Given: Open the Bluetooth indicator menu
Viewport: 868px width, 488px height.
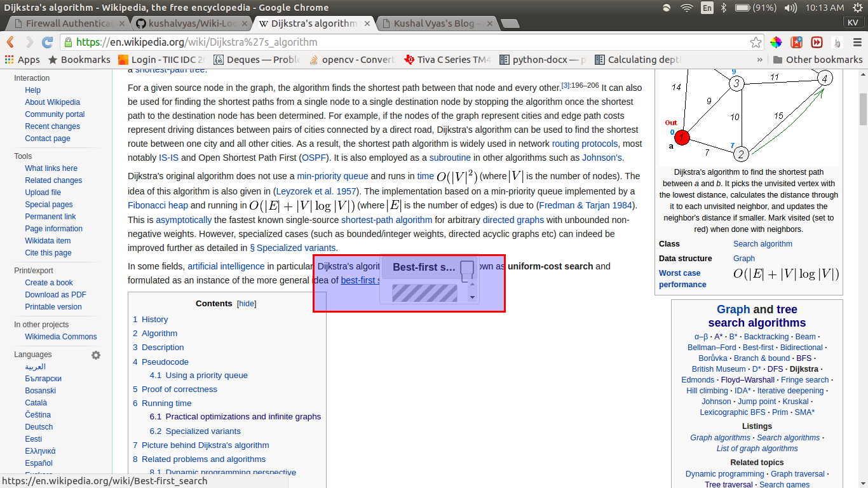Looking at the screenshot, I should pos(724,8).
